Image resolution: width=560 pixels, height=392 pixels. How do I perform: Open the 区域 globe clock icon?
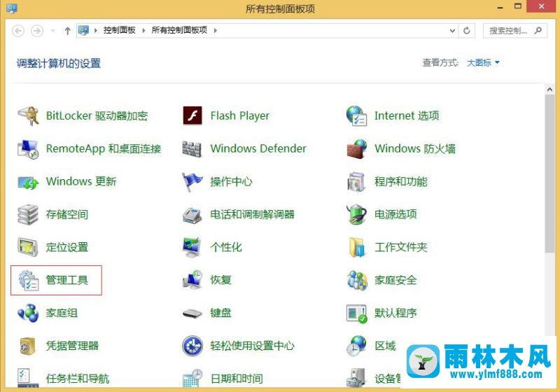click(356, 346)
